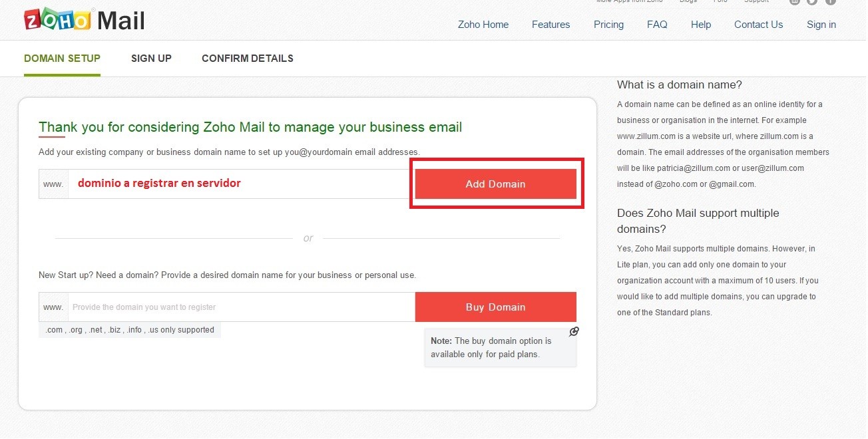Click the domain to register input field
This screenshot has width=868, height=439.
(241, 307)
